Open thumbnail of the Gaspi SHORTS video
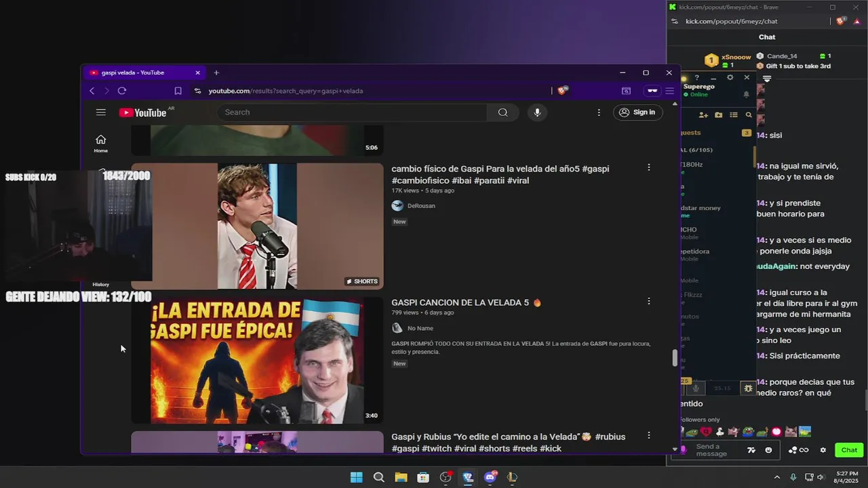868x488 pixels. click(257, 226)
